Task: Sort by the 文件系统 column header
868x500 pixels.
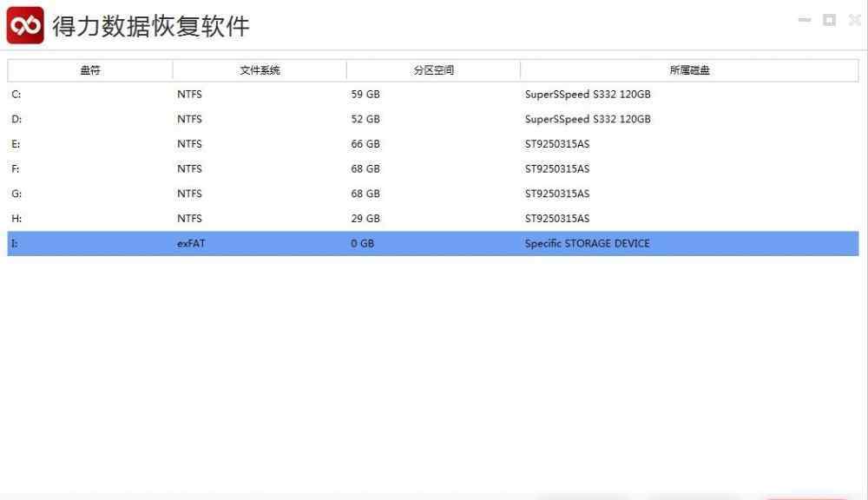Action: coord(260,70)
